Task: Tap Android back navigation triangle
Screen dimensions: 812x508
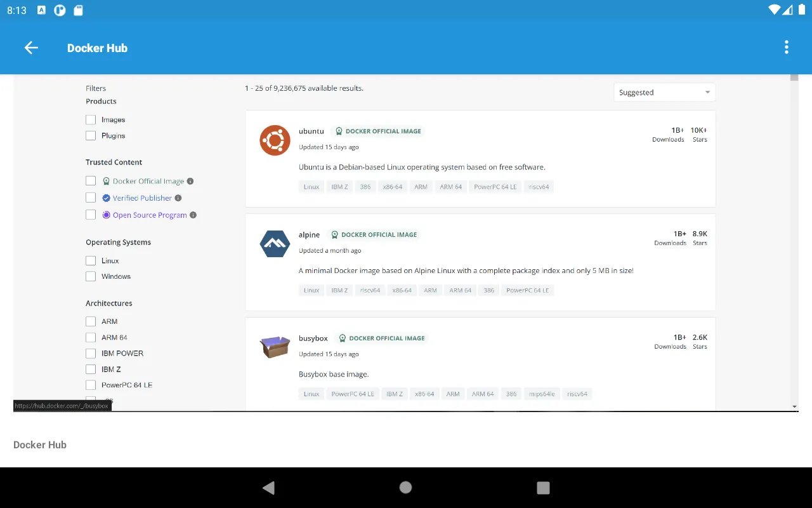Action: click(x=268, y=488)
